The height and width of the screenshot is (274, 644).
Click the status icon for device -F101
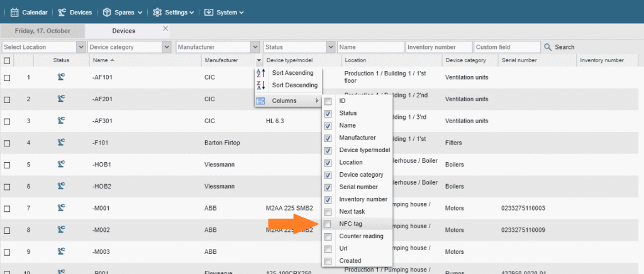61,143
